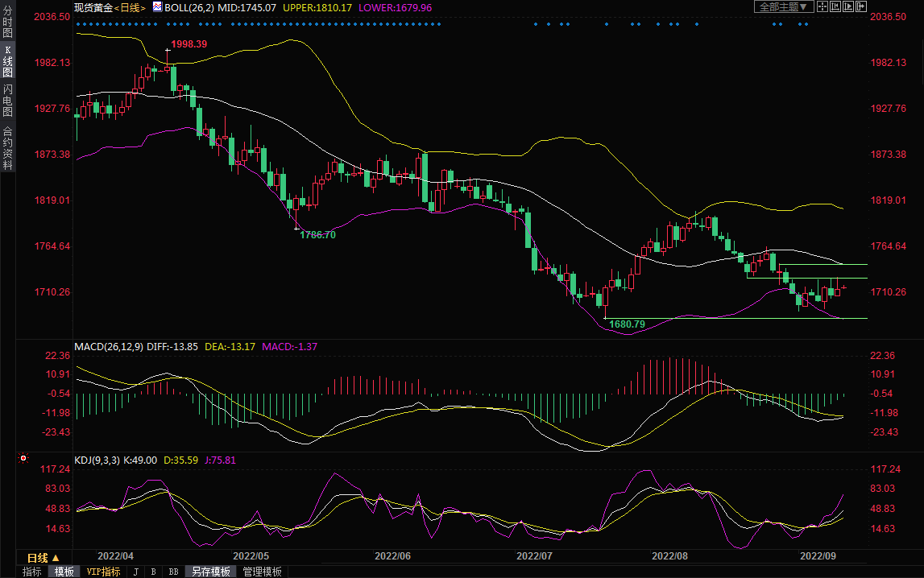
Task: Click the 另存模板 button
Action: click(x=210, y=572)
